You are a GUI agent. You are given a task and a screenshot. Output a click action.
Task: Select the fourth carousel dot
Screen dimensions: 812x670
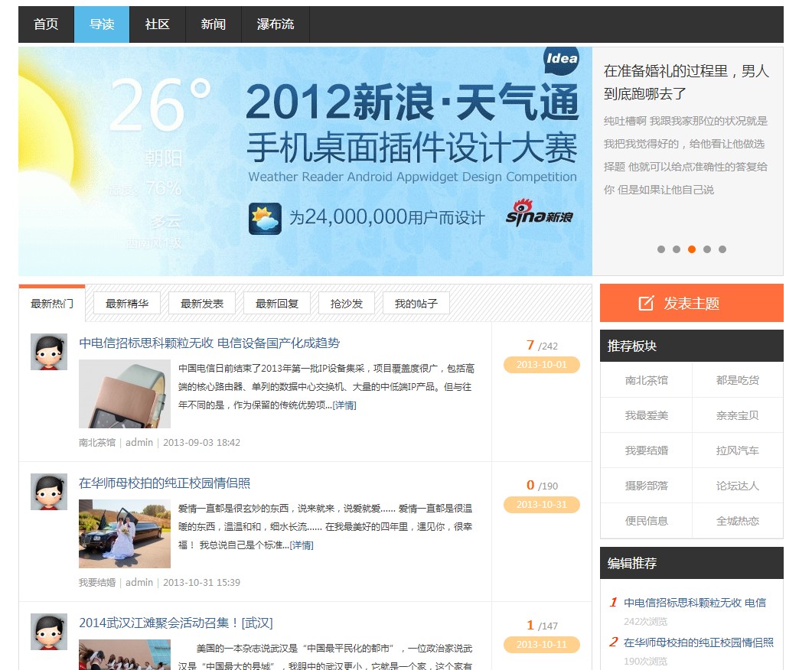pos(707,249)
